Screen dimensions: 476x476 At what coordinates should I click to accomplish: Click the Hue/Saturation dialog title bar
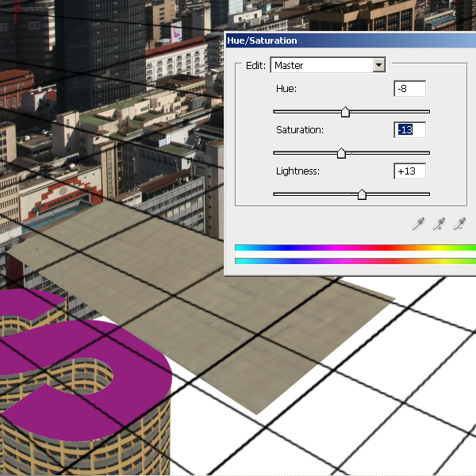(351, 40)
